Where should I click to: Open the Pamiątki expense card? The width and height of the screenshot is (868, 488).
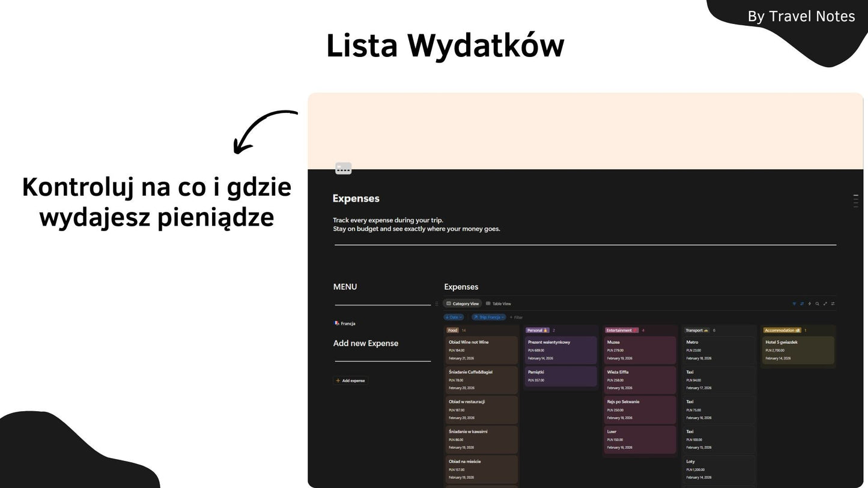click(x=560, y=376)
